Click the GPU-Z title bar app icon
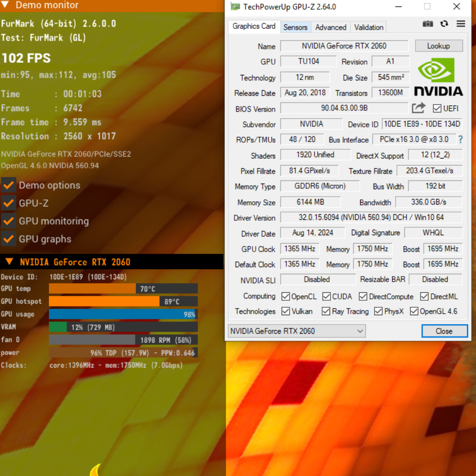 coord(236,7)
